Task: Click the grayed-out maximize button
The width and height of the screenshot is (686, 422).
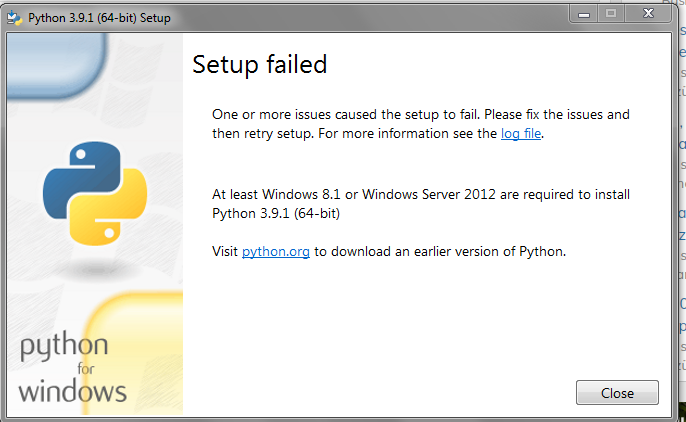Action: click(611, 14)
